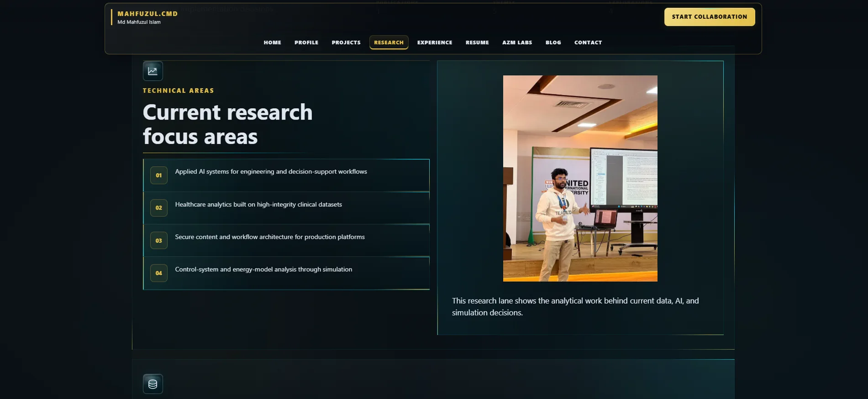The height and width of the screenshot is (399, 868).
Task: Navigate to Experience
Action: click(x=435, y=42)
